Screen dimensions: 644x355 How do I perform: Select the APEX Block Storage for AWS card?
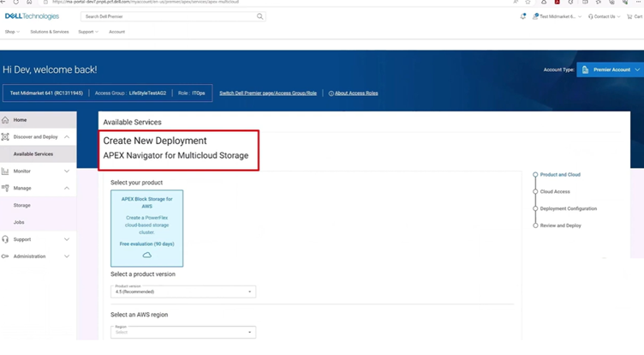pos(146,228)
